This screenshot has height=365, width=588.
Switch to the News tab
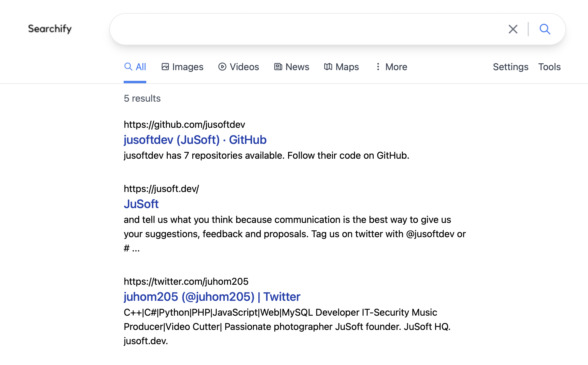[x=297, y=67]
